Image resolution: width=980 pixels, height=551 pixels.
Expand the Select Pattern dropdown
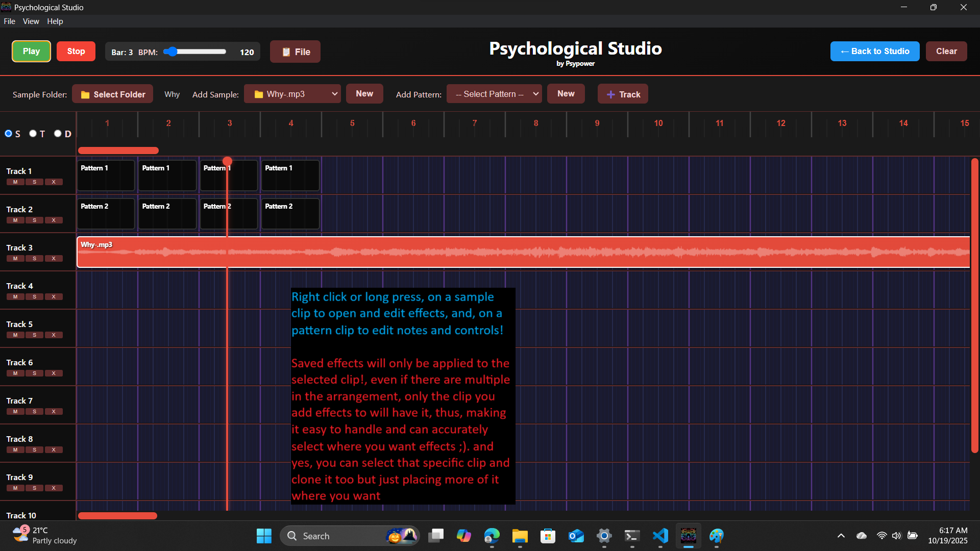pos(494,94)
